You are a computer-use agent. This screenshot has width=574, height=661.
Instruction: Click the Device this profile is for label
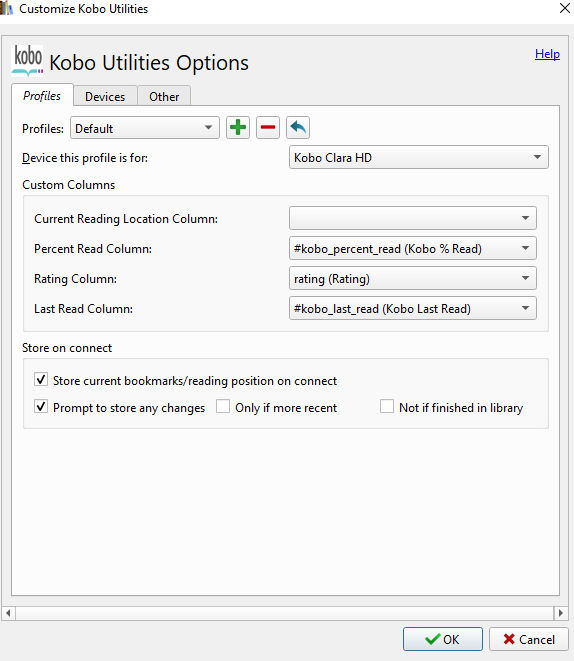pyautogui.click(x=85, y=158)
